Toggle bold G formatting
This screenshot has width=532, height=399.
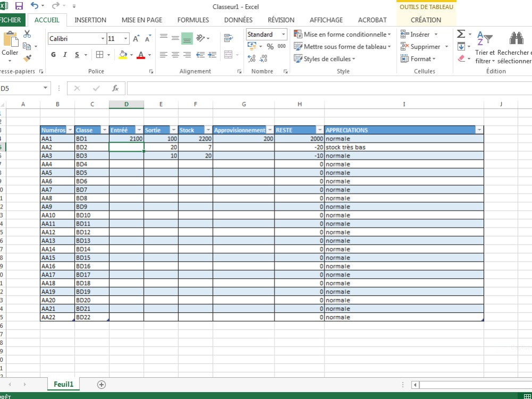coord(53,55)
